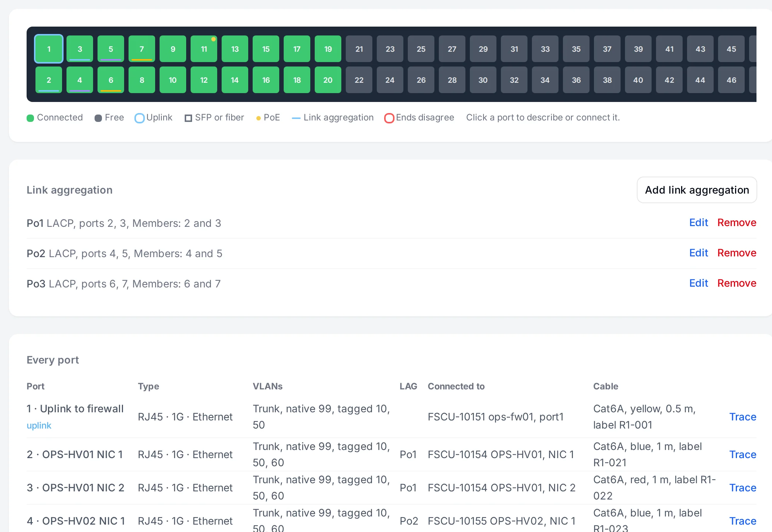The image size is (772, 532).
Task: Open connected port 7 on the faceplate
Action: 142,49
